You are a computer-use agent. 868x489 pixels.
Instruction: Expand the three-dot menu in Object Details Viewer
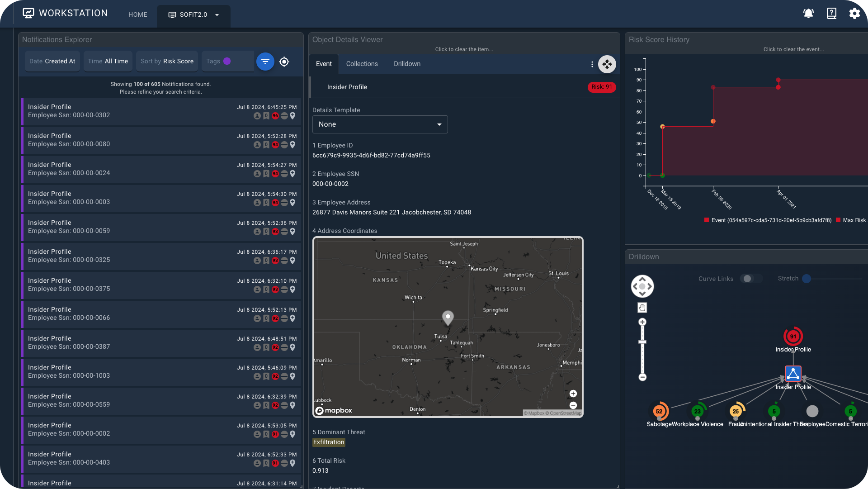(x=592, y=64)
